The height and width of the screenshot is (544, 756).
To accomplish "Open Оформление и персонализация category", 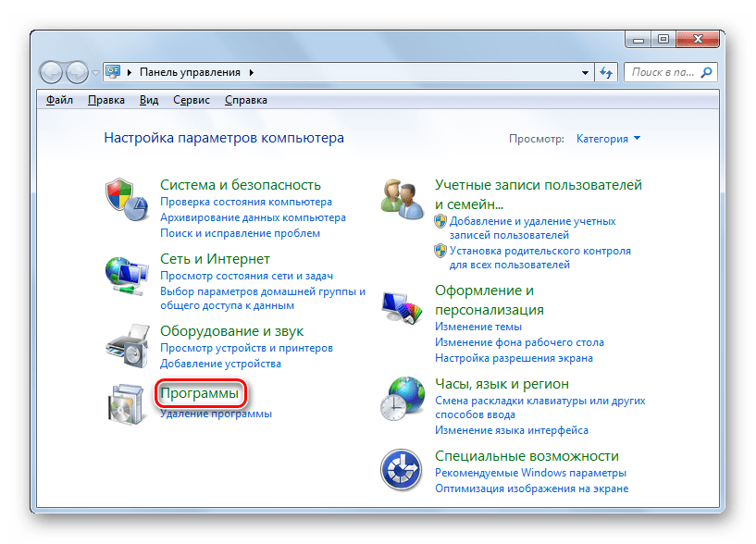I will [490, 300].
